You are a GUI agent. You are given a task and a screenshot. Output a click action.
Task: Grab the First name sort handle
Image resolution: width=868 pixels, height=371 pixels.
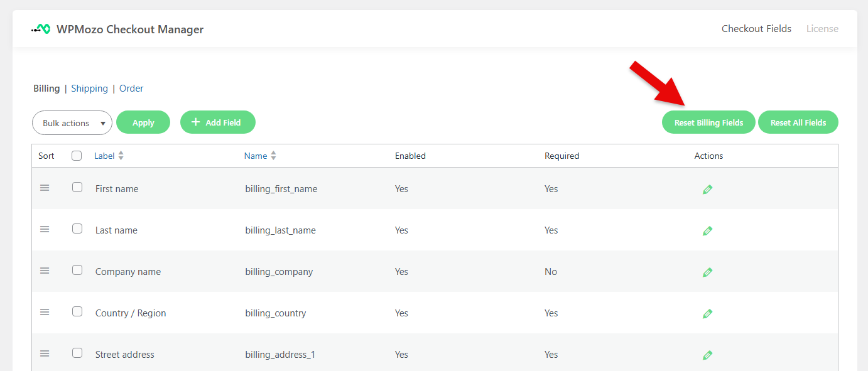(45, 188)
